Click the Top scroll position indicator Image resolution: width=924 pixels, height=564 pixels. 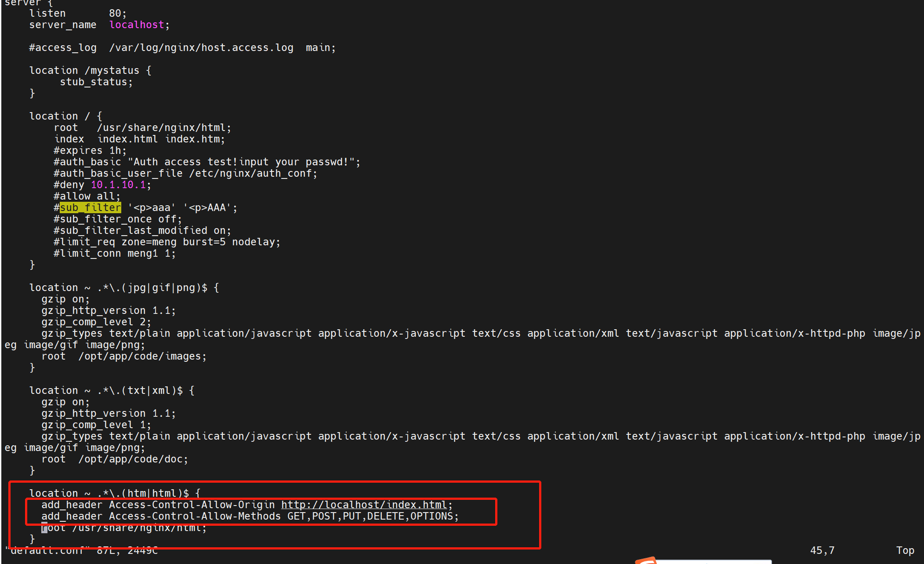coord(905,550)
